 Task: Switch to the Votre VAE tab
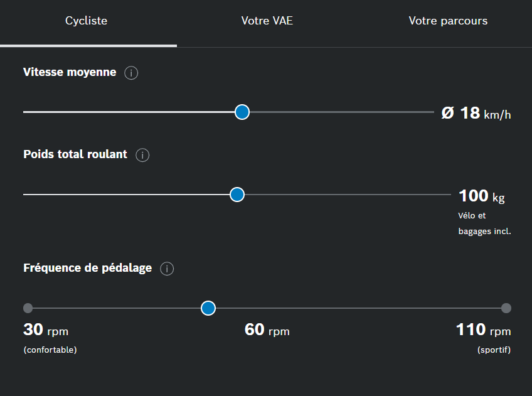pyautogui.click(x=267, y=21)
